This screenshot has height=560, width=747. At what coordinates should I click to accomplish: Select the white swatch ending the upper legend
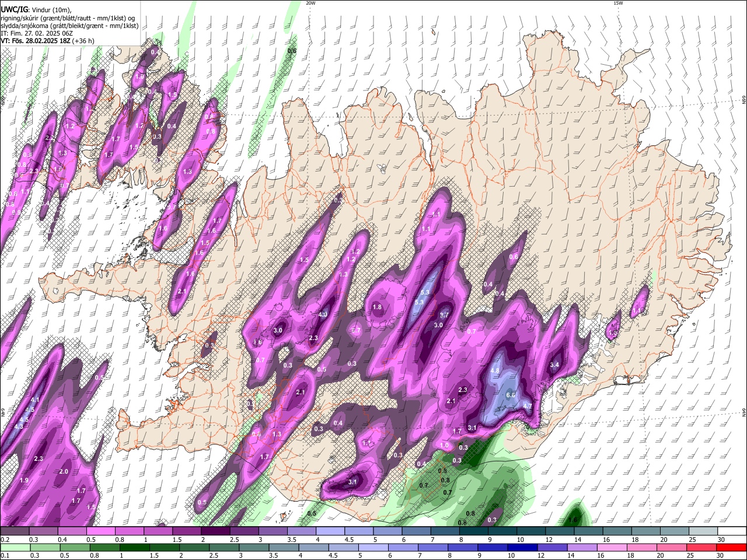click(732, 531)
